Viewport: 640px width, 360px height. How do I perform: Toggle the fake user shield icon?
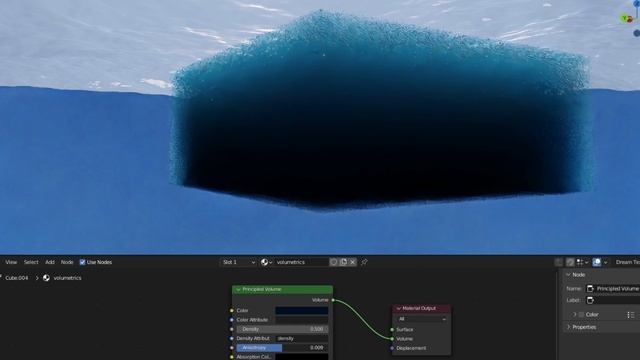(334, 262)
